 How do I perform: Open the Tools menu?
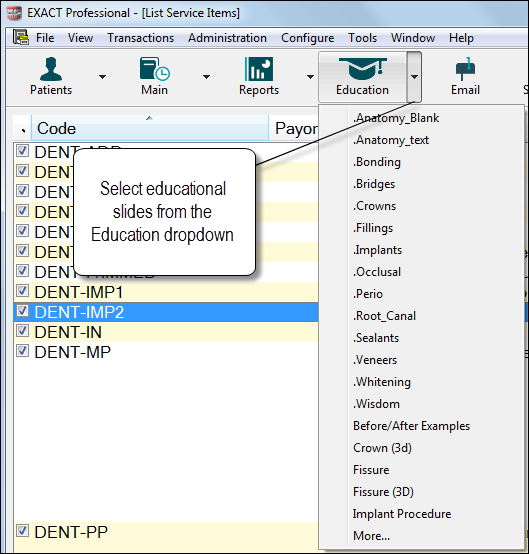[363, 37]
